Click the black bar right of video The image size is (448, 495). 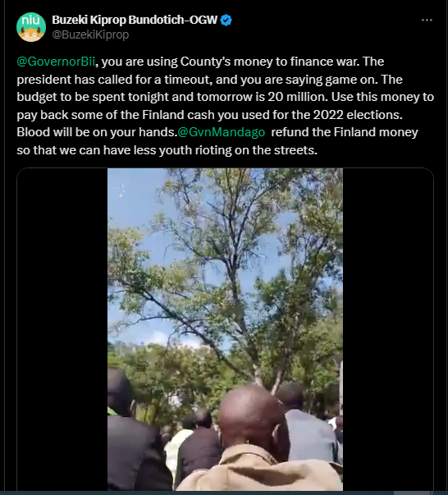[388, 329]
